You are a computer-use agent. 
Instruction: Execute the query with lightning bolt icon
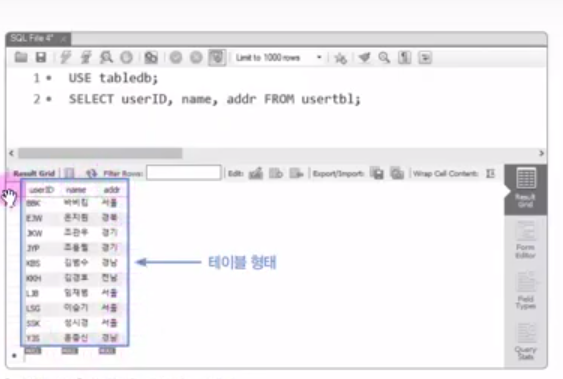click(65, 57)
